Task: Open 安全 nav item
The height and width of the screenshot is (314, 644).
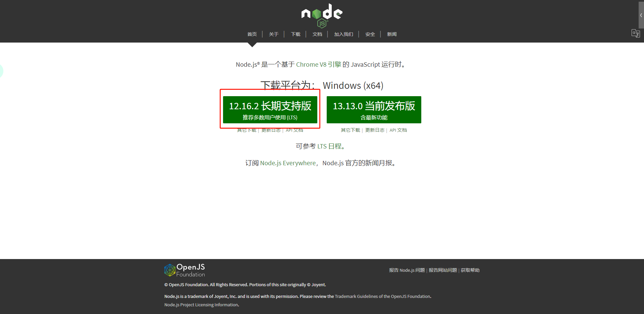Action: pyautogui.click(x=370, y=34)
